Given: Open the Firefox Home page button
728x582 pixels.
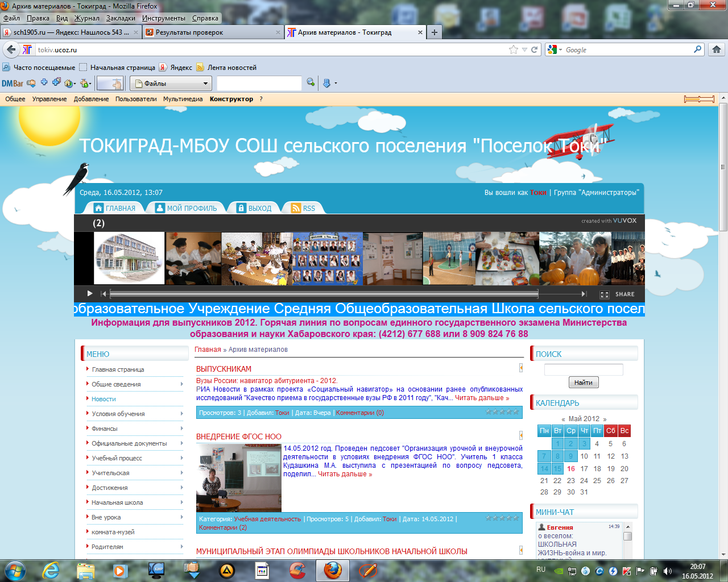Looking at the screenshot, I should point(716,49).
